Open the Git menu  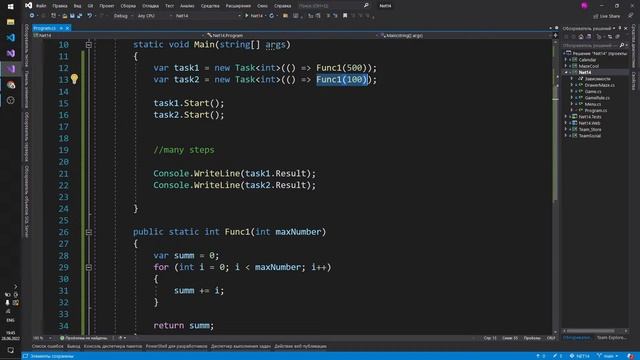click(90, 6)
